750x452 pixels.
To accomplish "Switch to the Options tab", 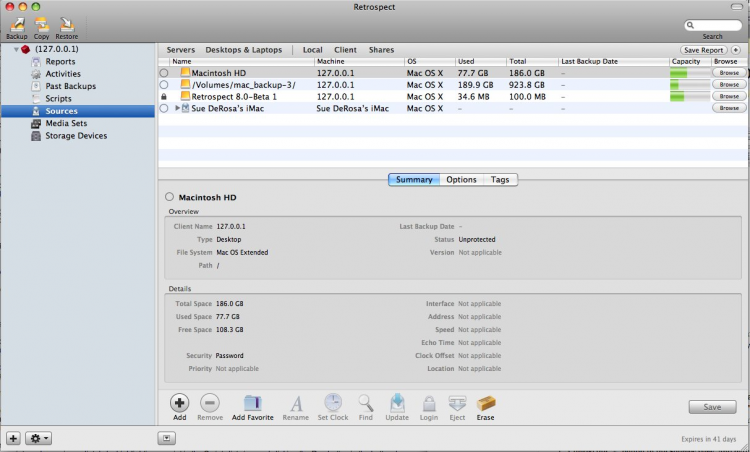I will point(462,180).
